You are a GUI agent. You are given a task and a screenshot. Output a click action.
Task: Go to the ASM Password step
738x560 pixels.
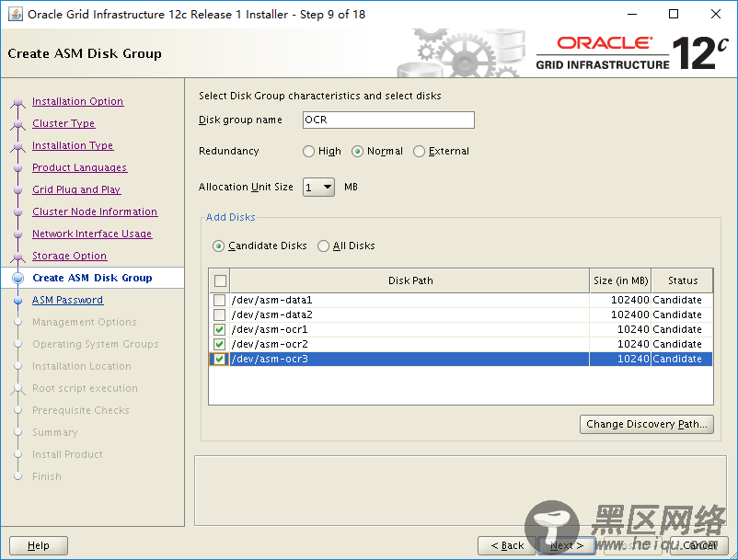pos(67,300)
